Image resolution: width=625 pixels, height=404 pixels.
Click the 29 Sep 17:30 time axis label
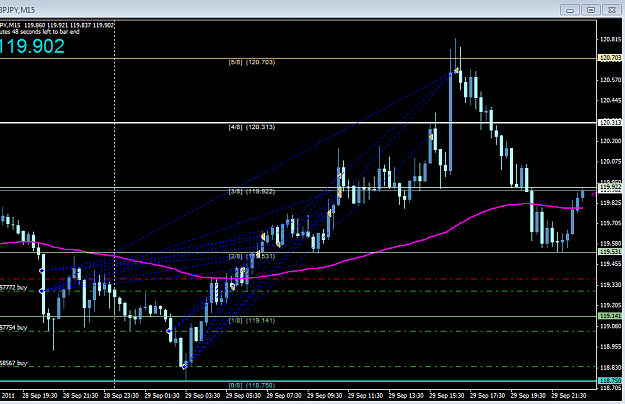pos(487,396)
